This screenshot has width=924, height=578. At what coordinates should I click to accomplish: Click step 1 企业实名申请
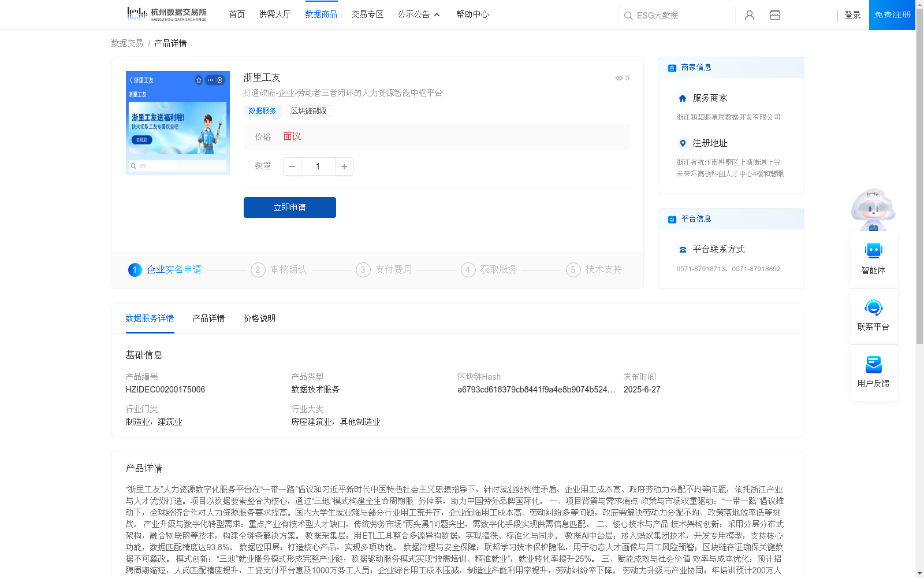[x=165, y=270]
